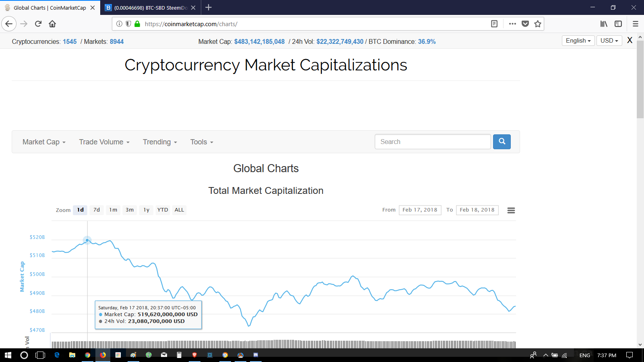This screenshot has height=362, width=644.
Task: Reload the current page
Action: [38, 24]
